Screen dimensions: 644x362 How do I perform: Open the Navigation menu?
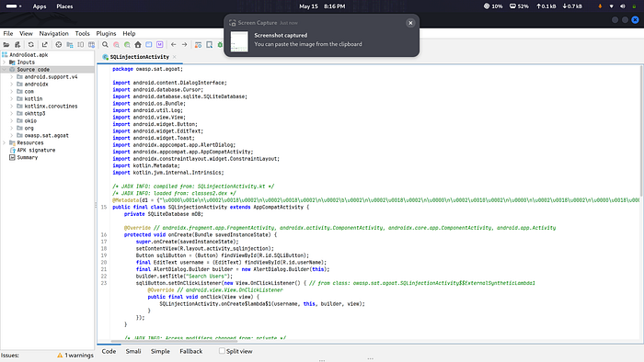(53, 34)
